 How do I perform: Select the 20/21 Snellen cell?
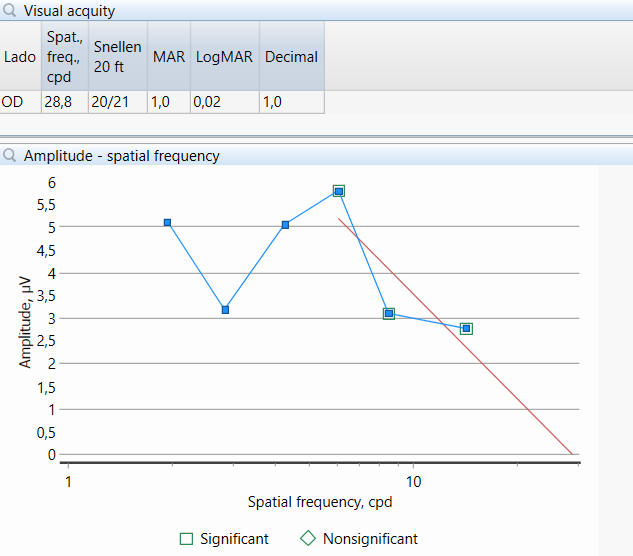[117, 102]
